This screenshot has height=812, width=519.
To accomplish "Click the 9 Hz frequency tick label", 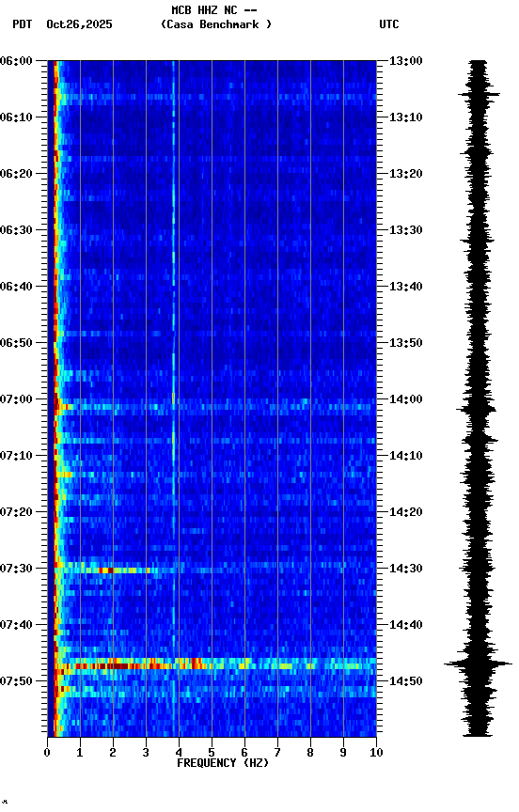I will 343,753.
